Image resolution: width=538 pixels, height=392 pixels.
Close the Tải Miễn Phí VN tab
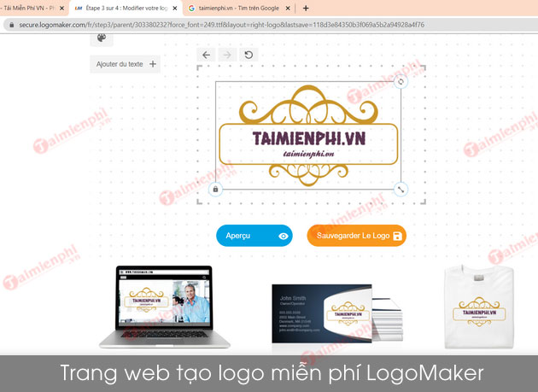61,9
